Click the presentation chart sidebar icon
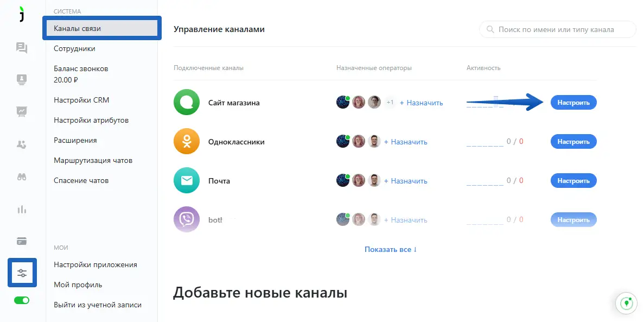This screenshot has width=644, height=322. 22,111
